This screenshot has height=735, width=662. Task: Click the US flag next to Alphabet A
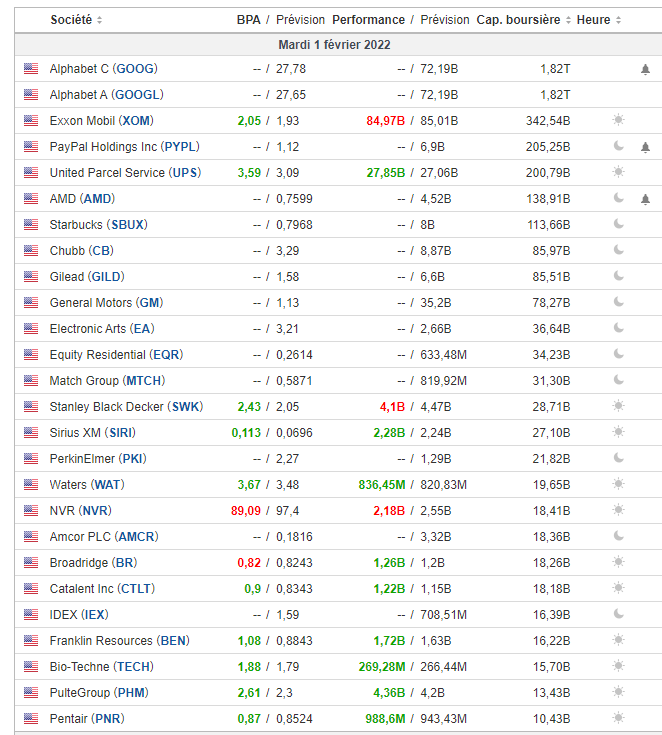click(x=31, y=95)
